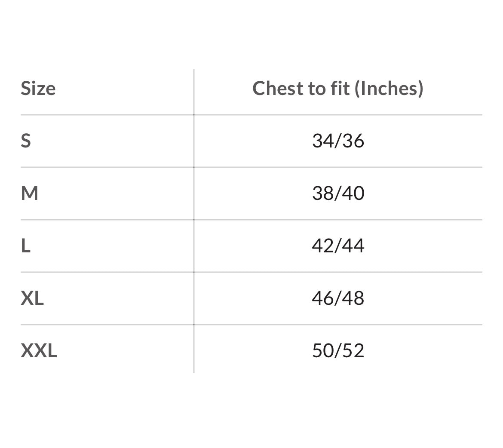Viewport: 503px width, 448px height.
Task: Select the XL size label
Action: pos(32,298)
